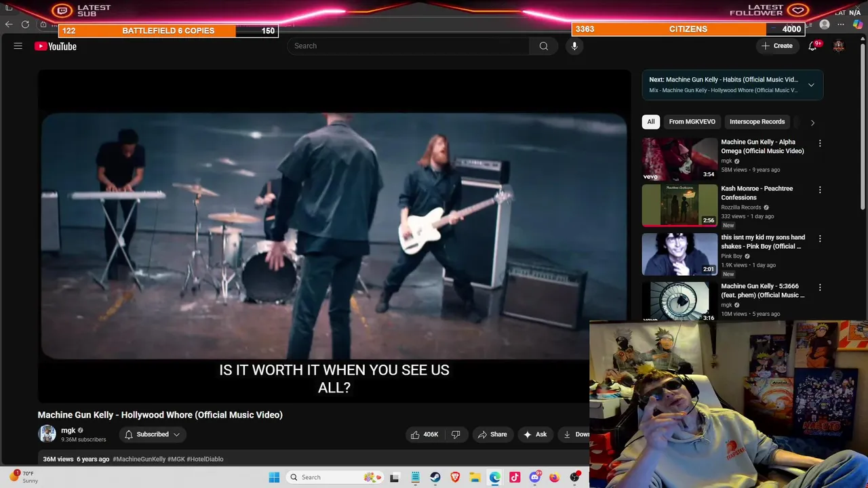Expand the Subscribed notification options dropdown
This screenshot has height=488, width=868.
(153, 434)
